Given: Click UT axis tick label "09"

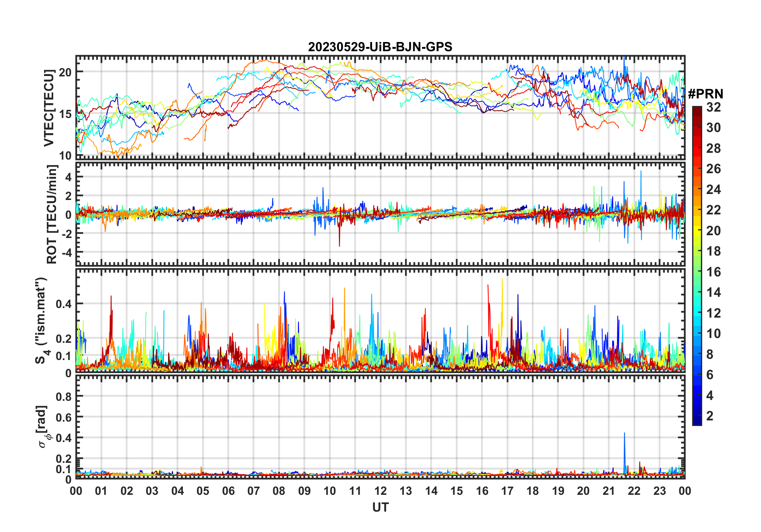Looking at the screenshot, I should coord(304,491).
